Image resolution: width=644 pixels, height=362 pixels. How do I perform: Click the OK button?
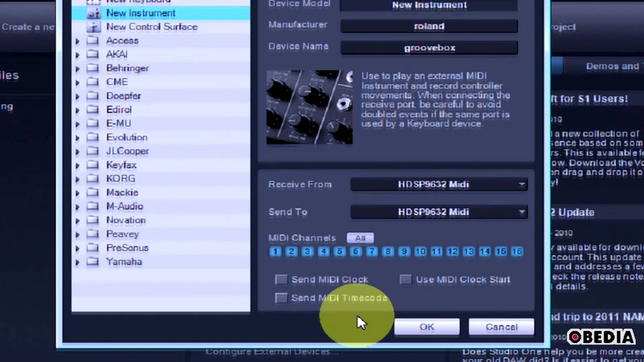click(x=427, y=327)
